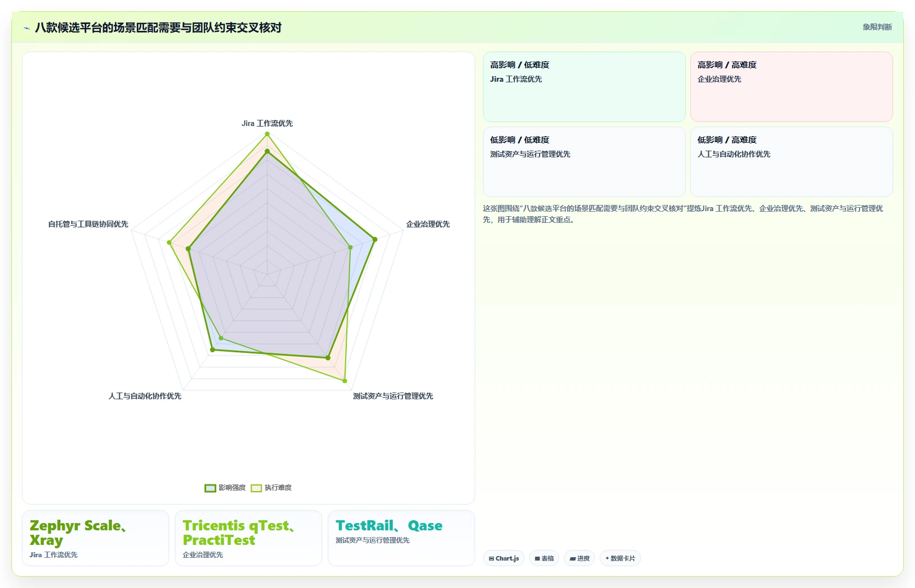Click the light green point at 测试资产与运行管理优先 vertex
This screenshot has height=588, width=915.
click(x=345, y=381)
